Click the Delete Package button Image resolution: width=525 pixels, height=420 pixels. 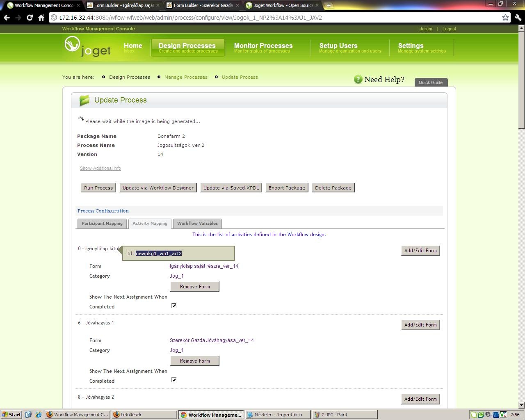coord(333,188)
